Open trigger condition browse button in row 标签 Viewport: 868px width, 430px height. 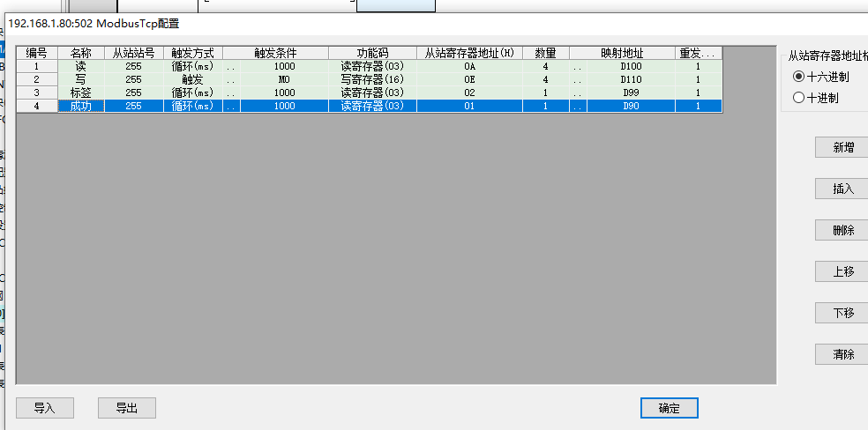click(x=231, y=93)
